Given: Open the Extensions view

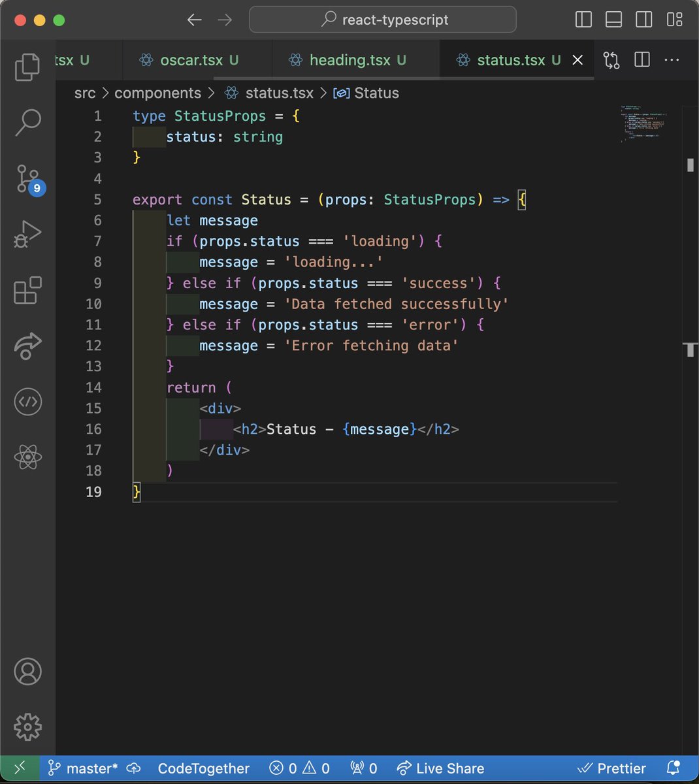Looking at the screenshot, I should coord(27,290).
